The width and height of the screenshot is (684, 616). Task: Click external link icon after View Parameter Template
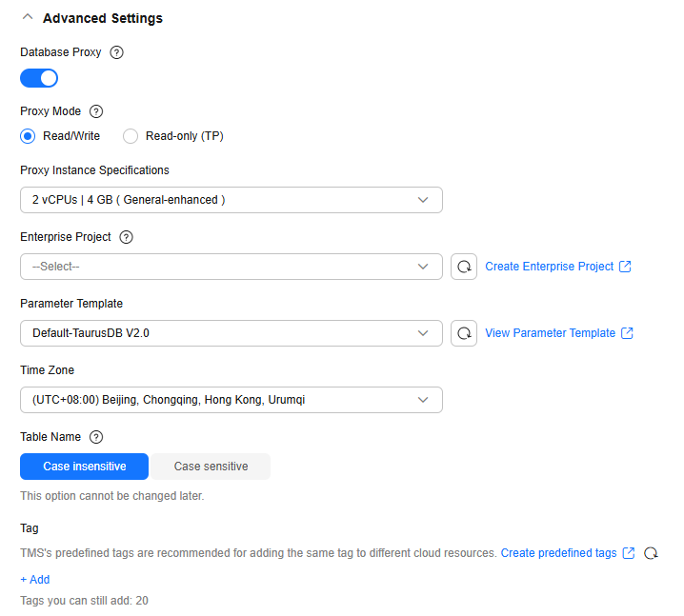[627, 333]
